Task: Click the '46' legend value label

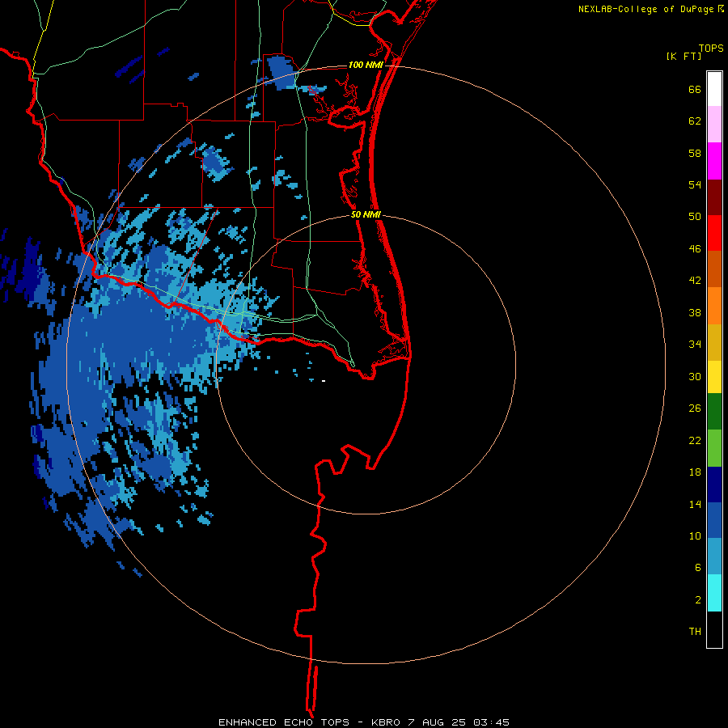Action: pyautogui.click(x=695, y=249)
